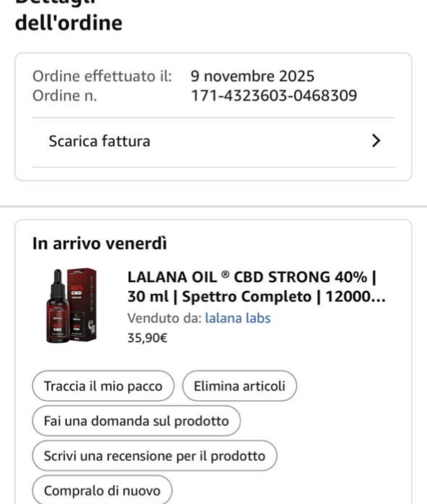Click the order date 9 novembre 2025

pyautogui.click(x=252, y=76)
